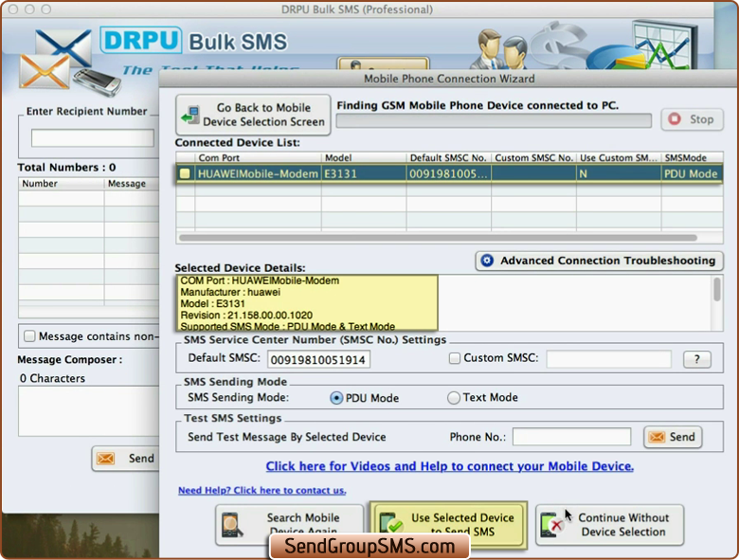The height and width of the screenshot is (560, 739).
Task: Click Go Back to Mobile Device Selection Screen
Action: coord(253,115)
